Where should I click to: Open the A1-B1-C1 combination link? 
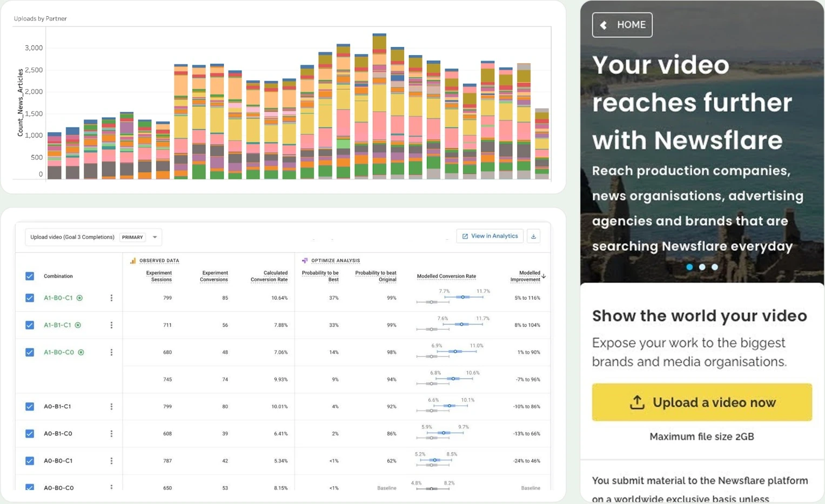click(x=57, y=325)
